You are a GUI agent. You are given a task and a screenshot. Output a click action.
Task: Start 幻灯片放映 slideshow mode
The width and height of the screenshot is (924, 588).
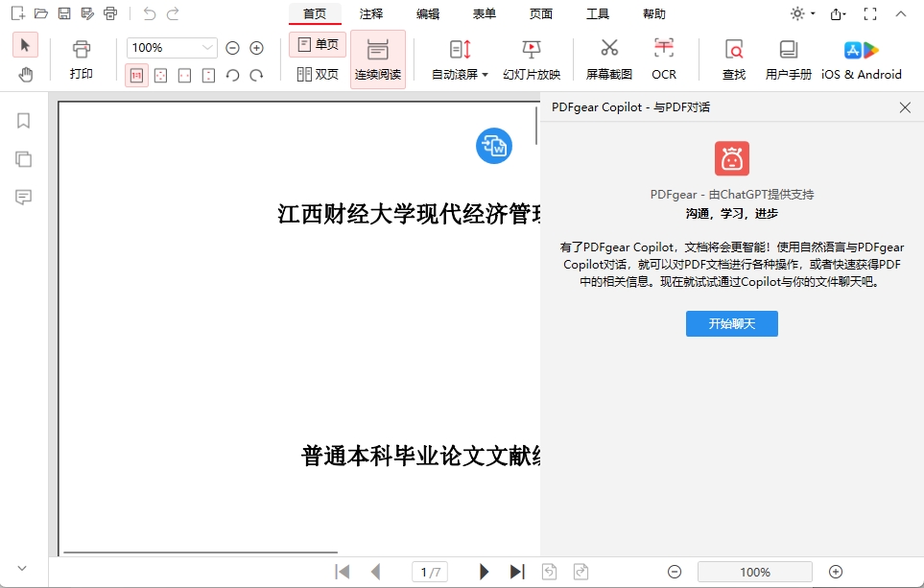(x=531, y=58)
